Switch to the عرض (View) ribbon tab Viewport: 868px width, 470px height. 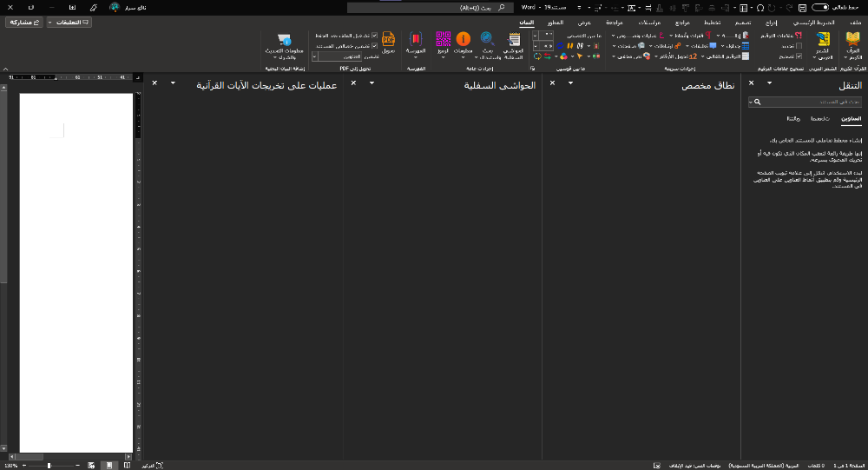point(584,23)
